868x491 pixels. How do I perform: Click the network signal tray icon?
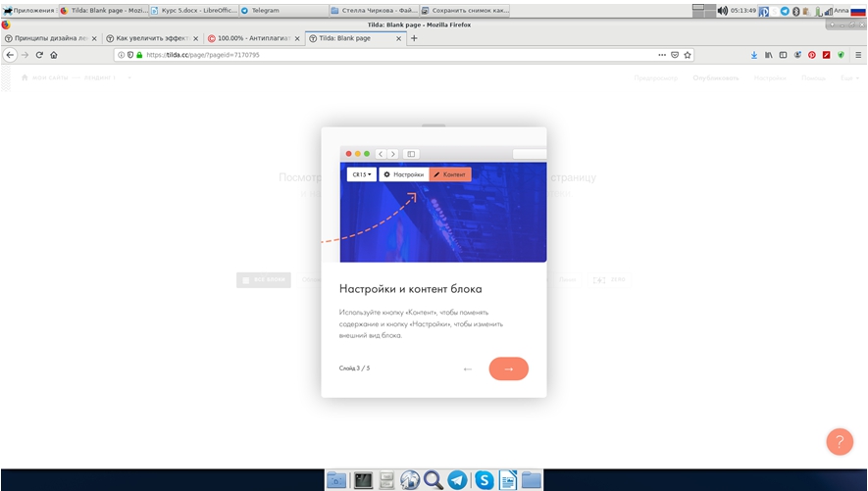pos(828,11)
